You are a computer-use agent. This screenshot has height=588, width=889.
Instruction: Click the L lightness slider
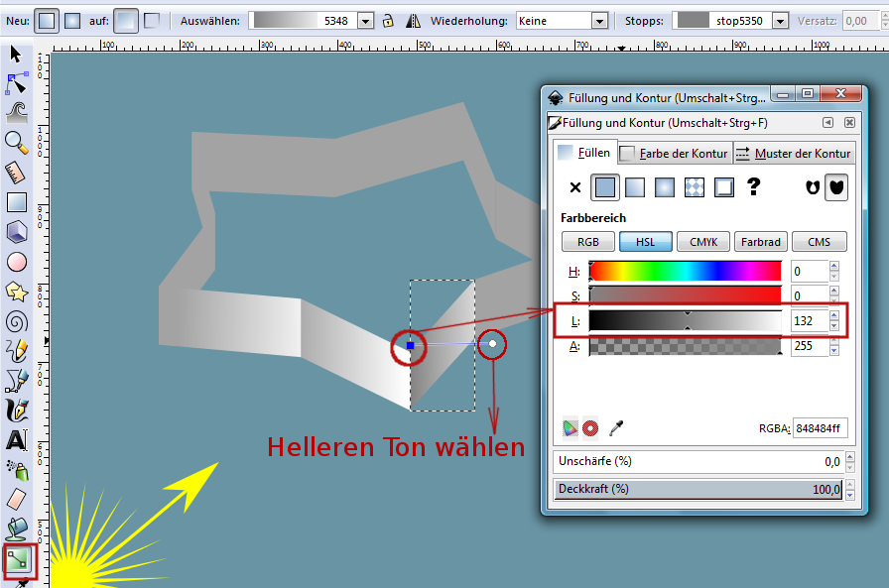pos(685,320)
